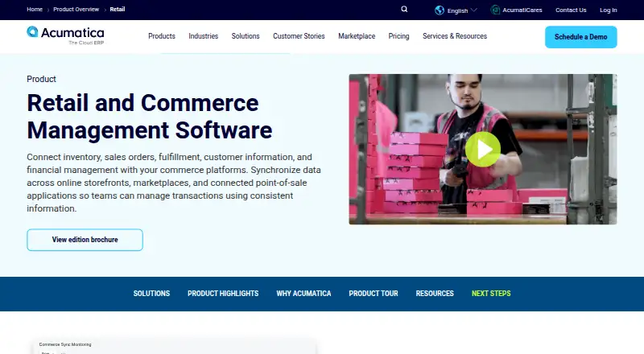The width and height of the screenshot is (644, 354).
Task: Click the search magnifier icon
Action: (x=404, y=9)
